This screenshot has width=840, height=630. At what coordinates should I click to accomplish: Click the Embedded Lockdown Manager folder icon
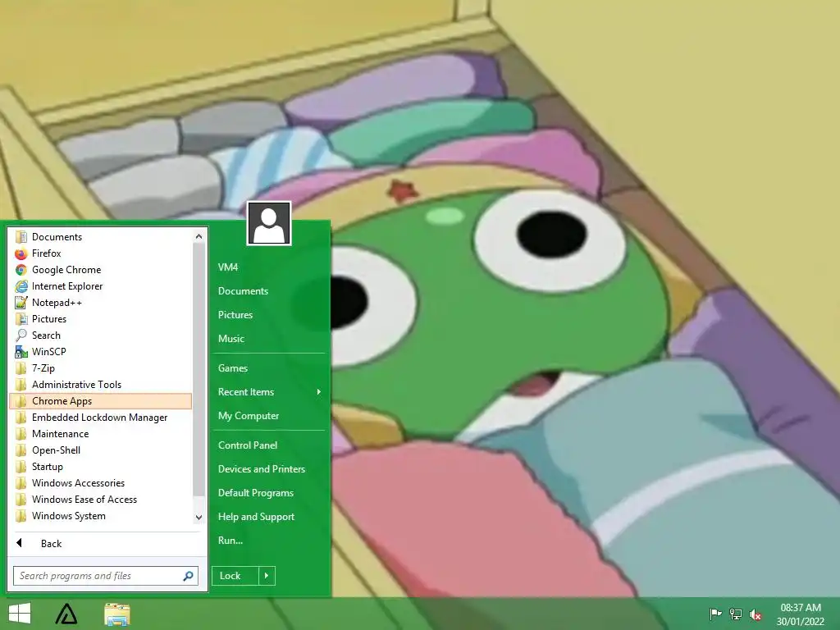(21, 418)
